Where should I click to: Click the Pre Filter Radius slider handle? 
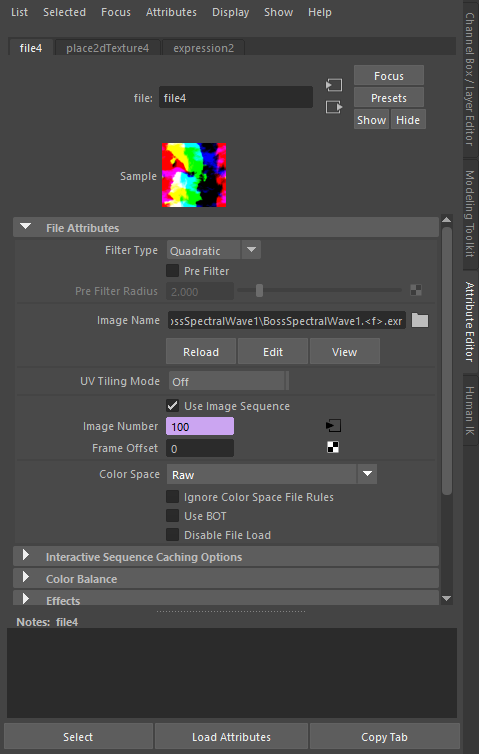point(259,290)
